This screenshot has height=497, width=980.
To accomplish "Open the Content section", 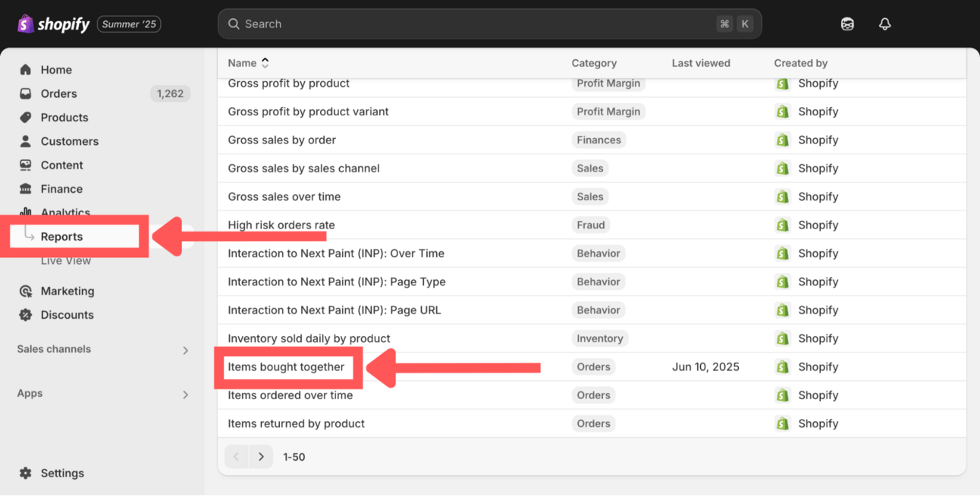I will (x=61, y=165).
